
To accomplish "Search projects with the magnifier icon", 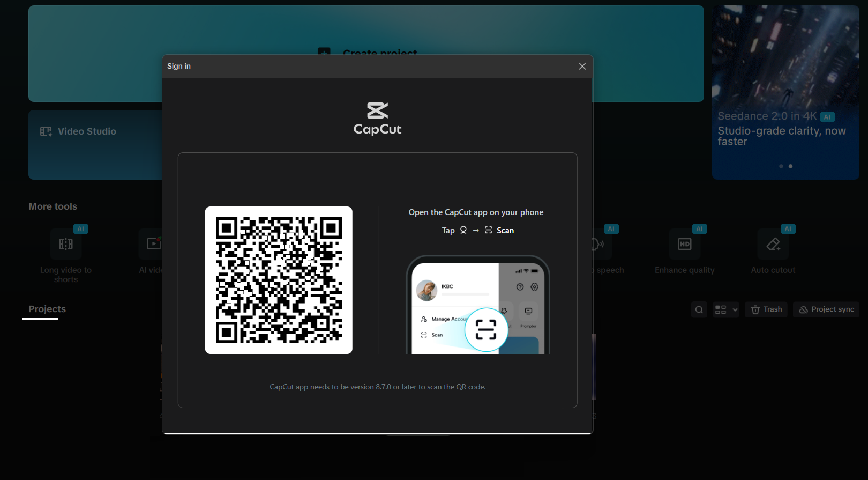I will coord(699,309).
